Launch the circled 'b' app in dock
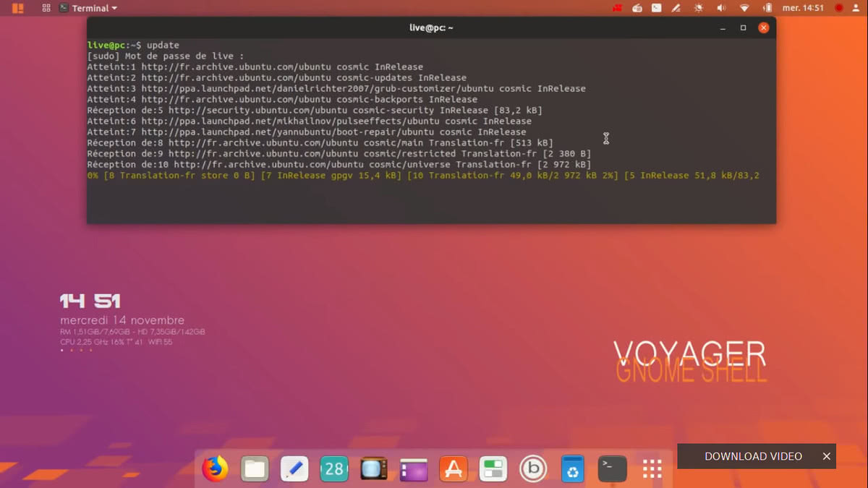 533,469
